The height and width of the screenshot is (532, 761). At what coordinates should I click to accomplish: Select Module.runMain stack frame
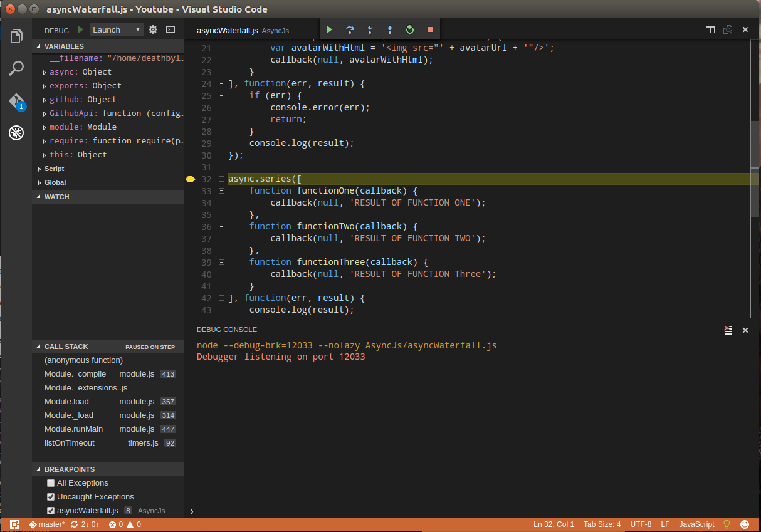click(108, 429)
